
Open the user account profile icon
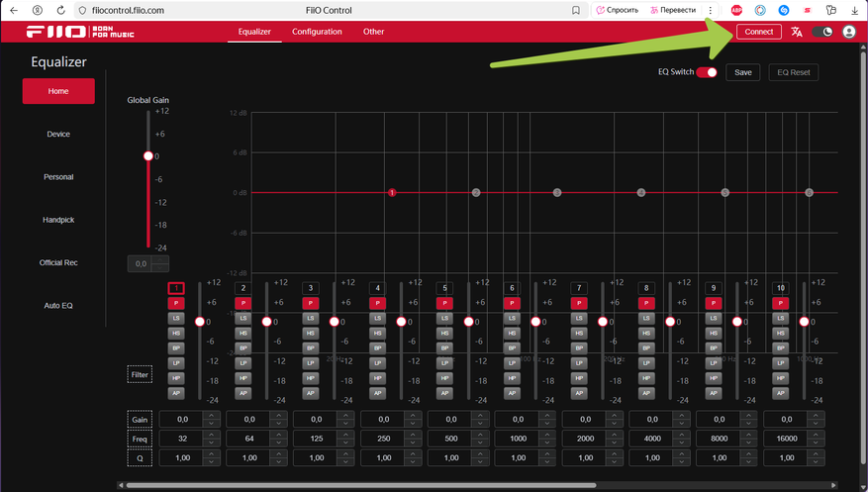848,32
